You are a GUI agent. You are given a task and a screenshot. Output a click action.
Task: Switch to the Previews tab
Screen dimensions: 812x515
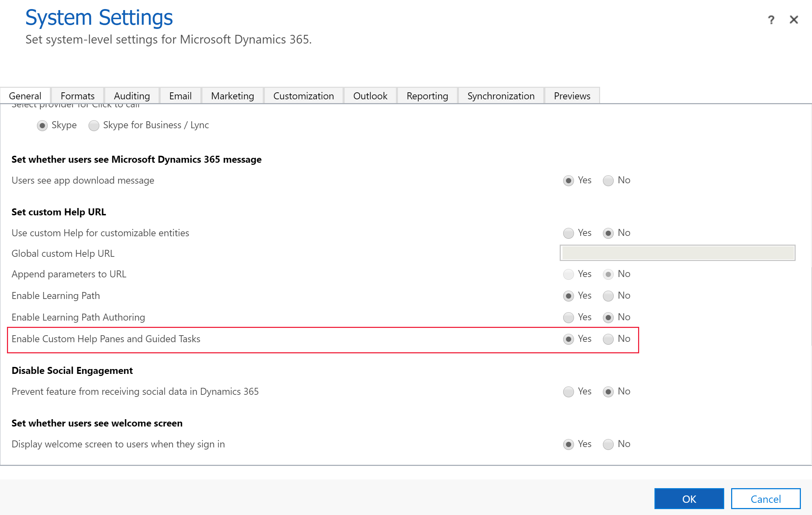tap(571, 96)
